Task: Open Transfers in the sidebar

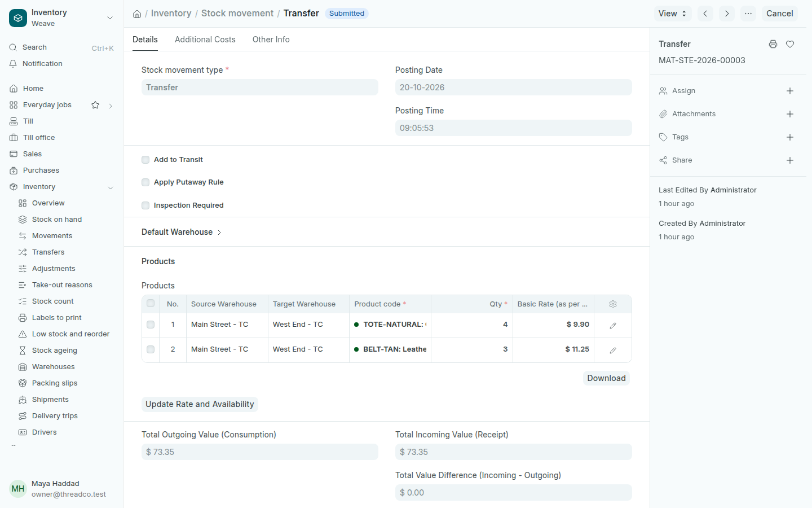Action: tap(48, 252)
